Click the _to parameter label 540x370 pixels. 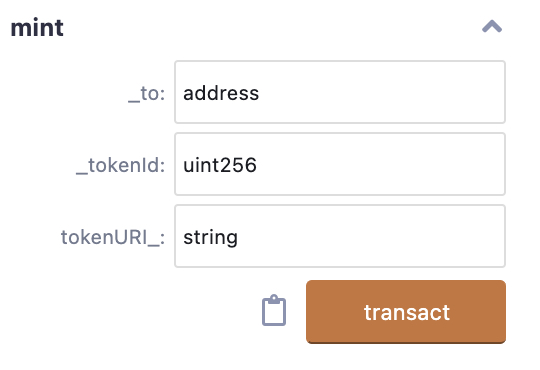[x=147, y=93]
